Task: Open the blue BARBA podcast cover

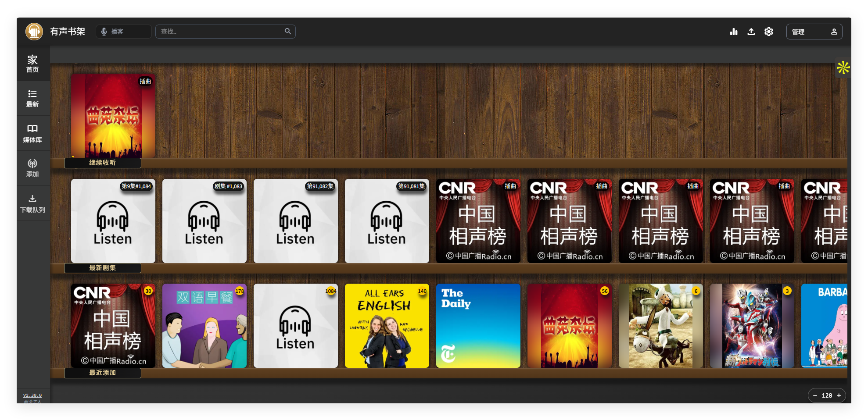Action: [x=824, y=326]
